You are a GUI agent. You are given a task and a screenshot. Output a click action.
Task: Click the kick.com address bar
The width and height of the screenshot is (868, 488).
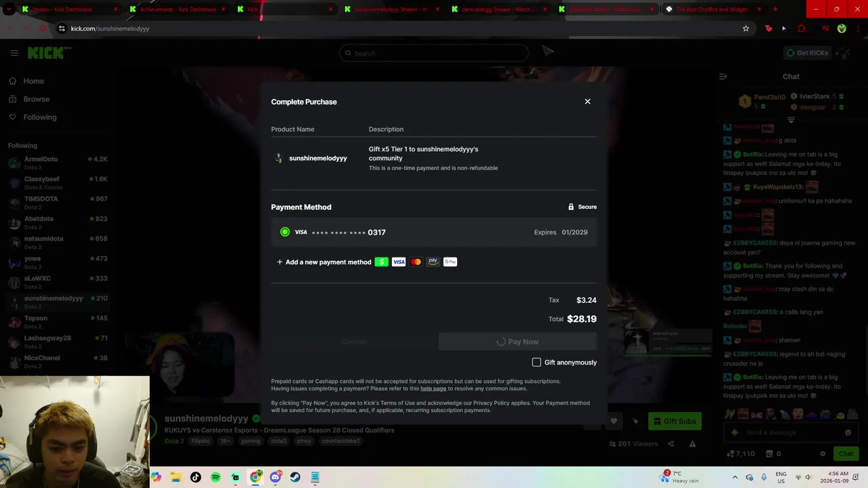pos(393,28)
